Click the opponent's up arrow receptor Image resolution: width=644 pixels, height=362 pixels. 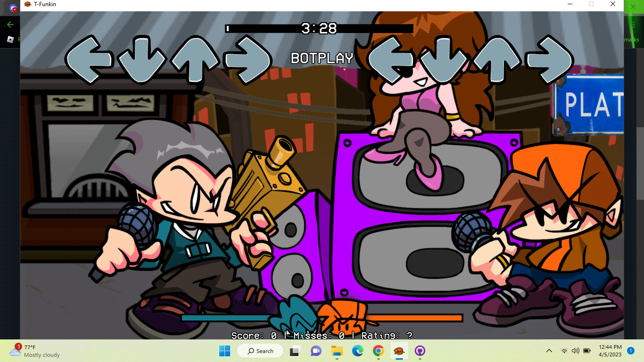point(195,60)
